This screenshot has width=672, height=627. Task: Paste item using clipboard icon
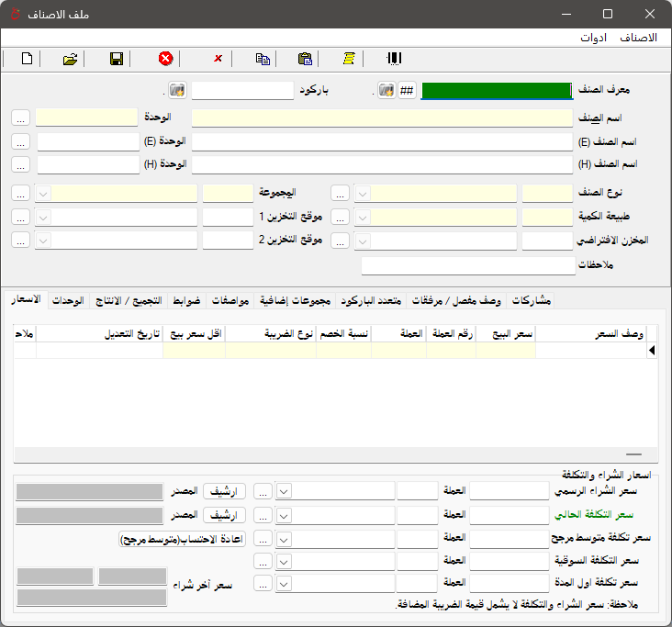305,59
